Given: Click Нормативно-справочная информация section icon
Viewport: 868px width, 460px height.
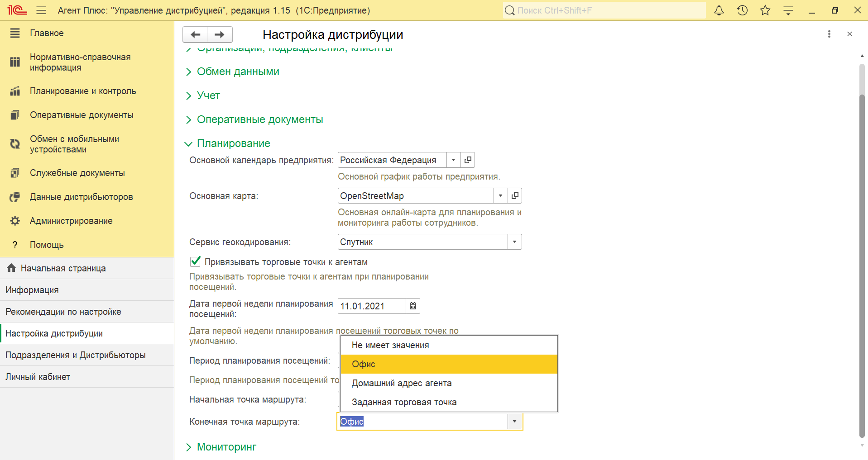Looking at the screenshot, I should tap(15, 62).
